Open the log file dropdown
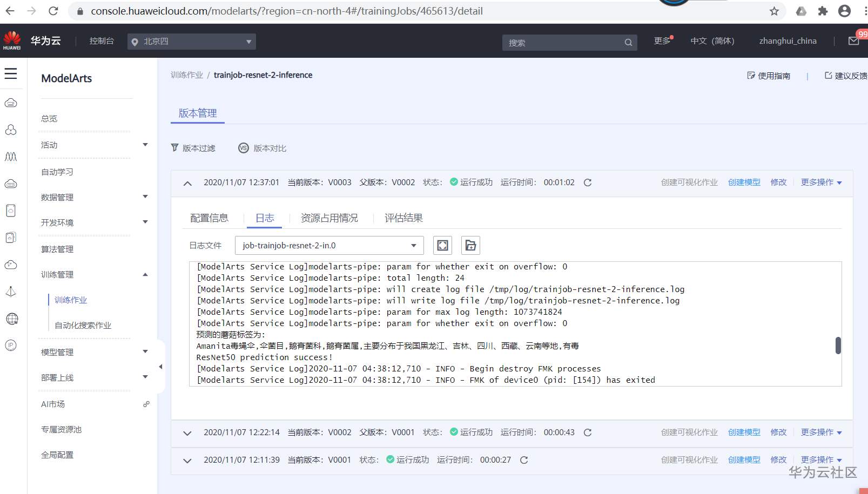868x494 pixels. tap(329, 246)
